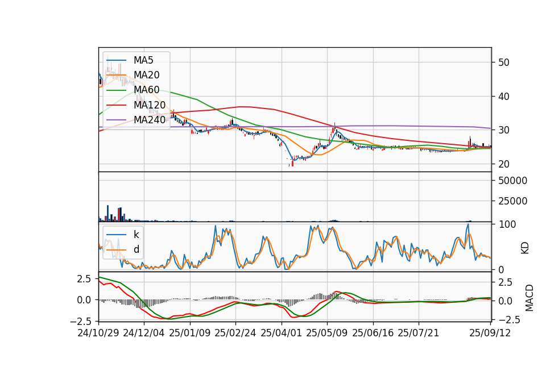
Task: Click the MA60 legend label
Action: 146,90
